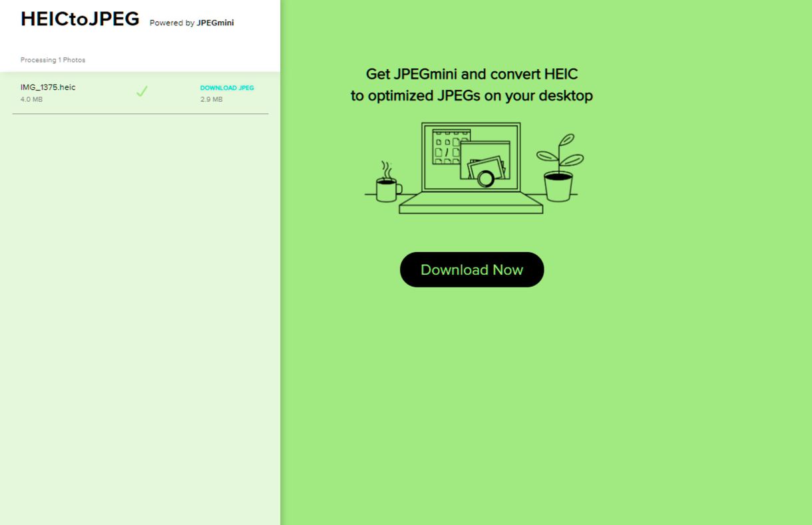This screenshot has height=525, width=812.
Task: Click the white file list sidebar panel
Action: coord(140,299)
